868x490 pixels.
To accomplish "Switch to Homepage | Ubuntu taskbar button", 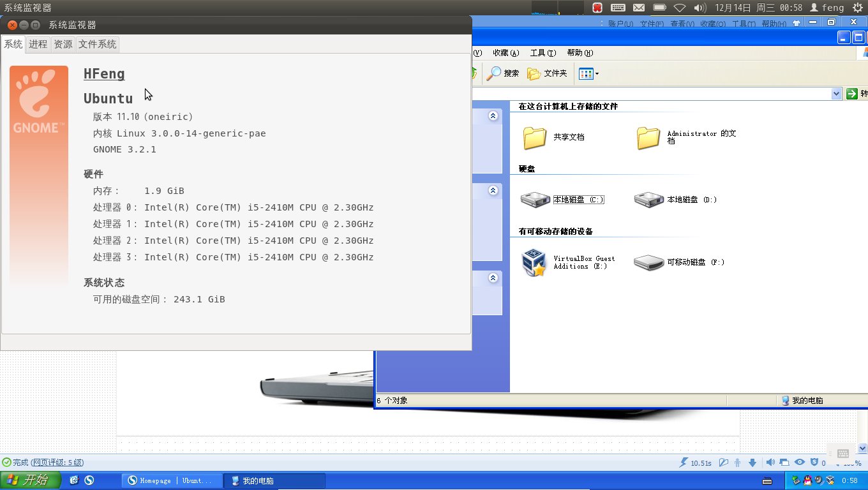I will click(x=172, y=480).
